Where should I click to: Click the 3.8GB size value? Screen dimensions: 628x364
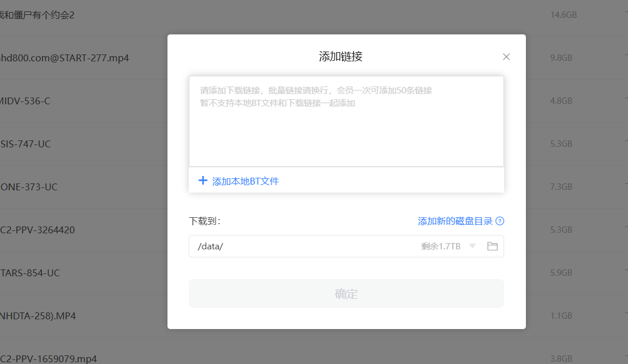coord(561,358)
